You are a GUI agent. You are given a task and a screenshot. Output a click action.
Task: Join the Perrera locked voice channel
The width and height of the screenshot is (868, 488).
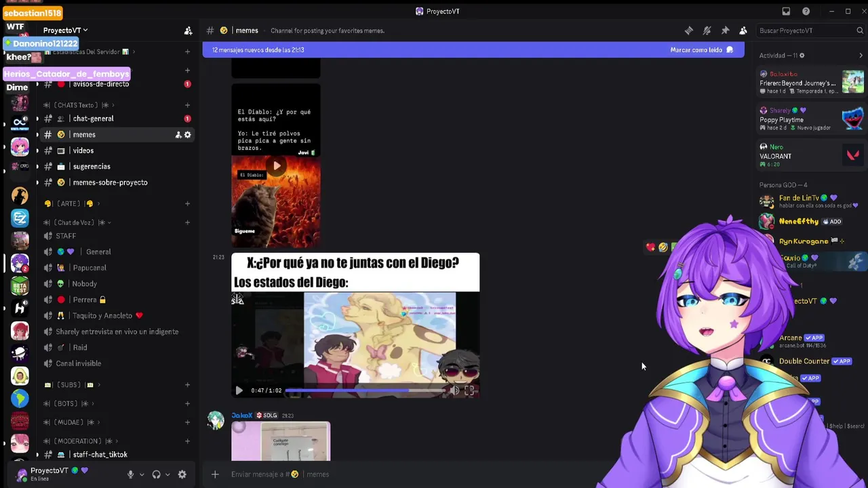coord(117,300)
